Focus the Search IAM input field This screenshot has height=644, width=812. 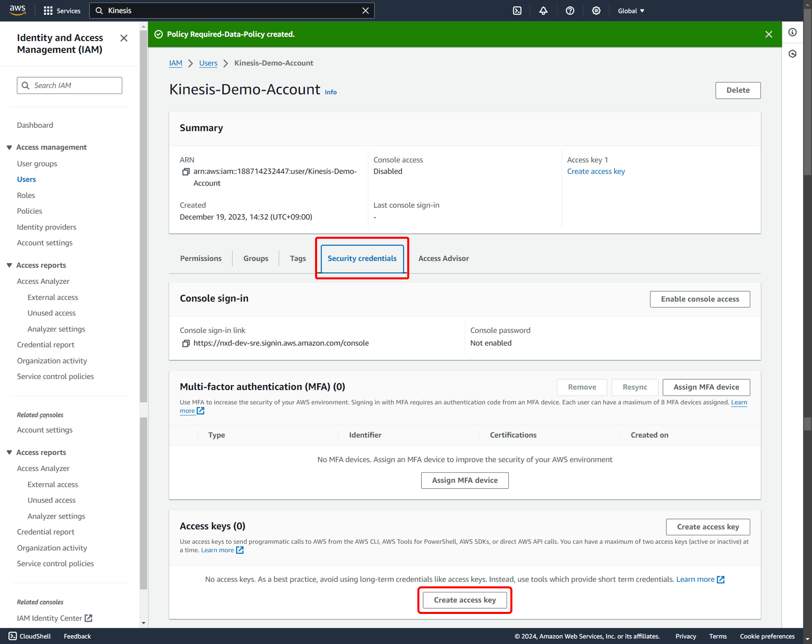pos(69,86)
